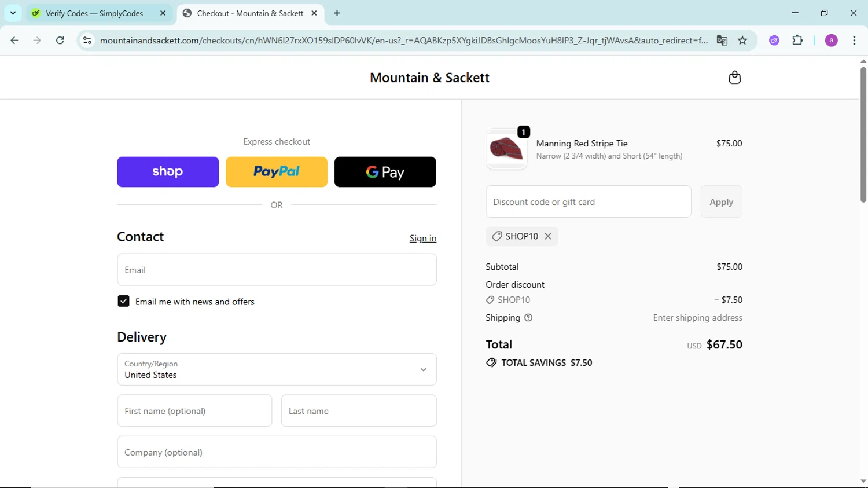Screen dimensions: 868x488
Task: Focus the Last name field
Action: click(x=359, y=411)
